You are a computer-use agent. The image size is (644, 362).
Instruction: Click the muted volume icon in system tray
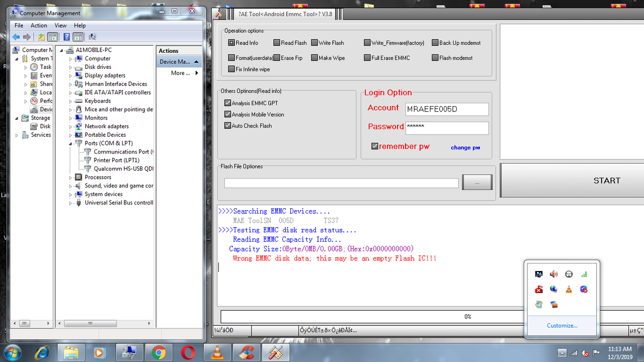(x=585, y=353)
